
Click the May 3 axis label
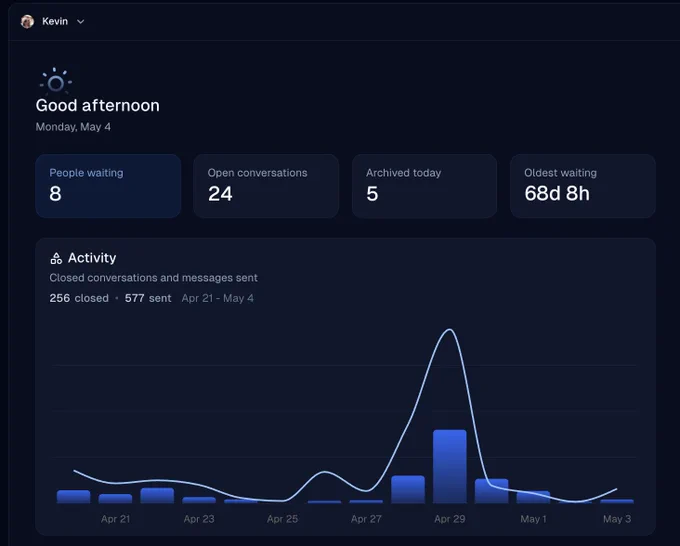(x=617, y=519)
